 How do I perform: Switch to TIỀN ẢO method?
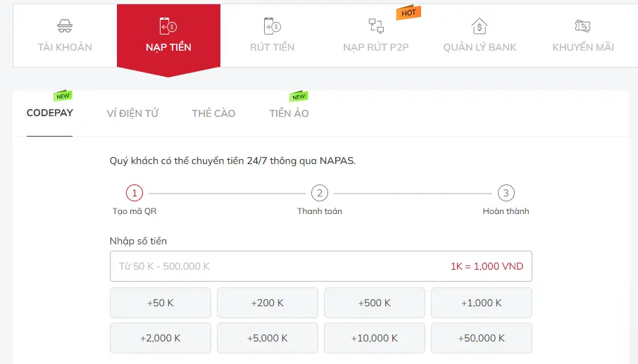click(289, 113)
